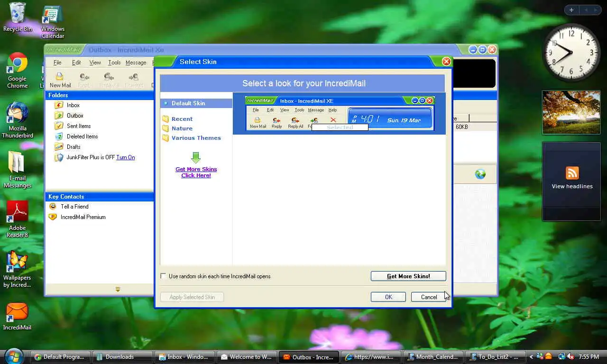Viewport: 607px width, 364px height.
Task: Click the plus button to add gadgets
Action: [571, 10]
